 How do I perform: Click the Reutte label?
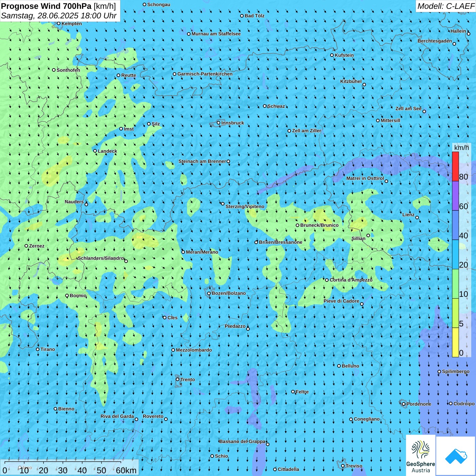(x=129, y=75)
